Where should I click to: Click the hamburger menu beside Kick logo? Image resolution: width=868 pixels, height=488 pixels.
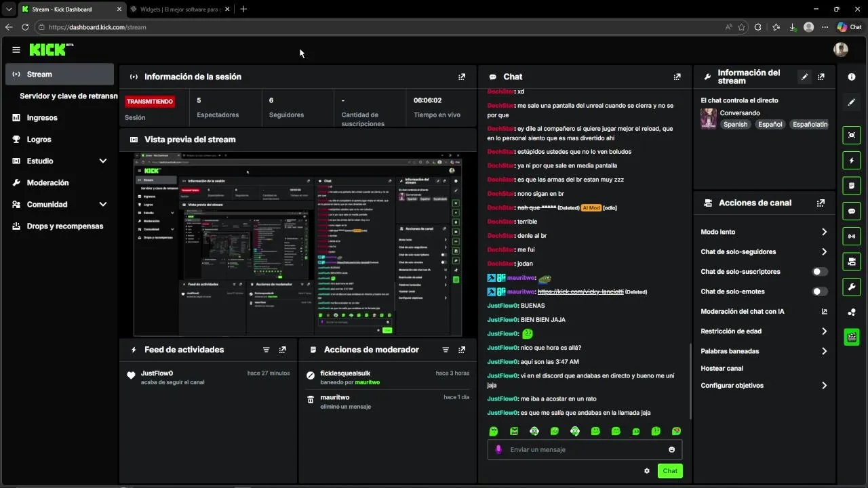tap(16, 49)
